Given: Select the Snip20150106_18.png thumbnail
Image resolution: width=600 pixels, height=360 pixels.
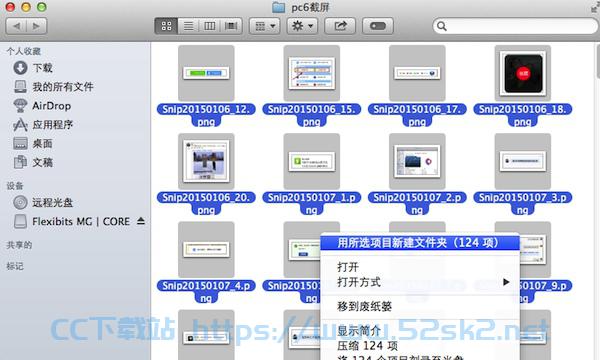Looking at the screenshot, I should click(x=523, y=73).
